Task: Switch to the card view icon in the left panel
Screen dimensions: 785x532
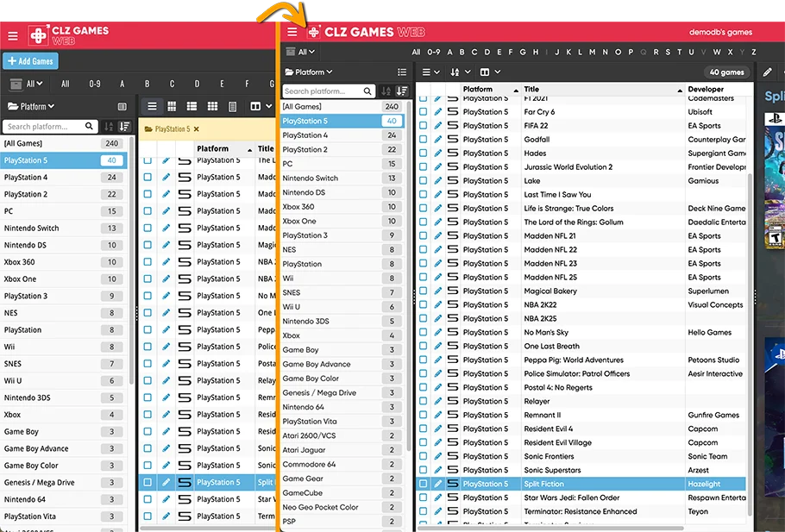Action: point(192,106)
